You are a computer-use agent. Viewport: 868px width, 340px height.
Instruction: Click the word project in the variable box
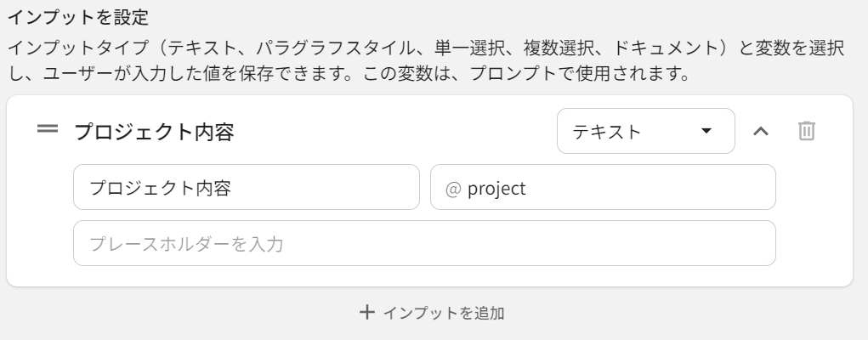496,188
